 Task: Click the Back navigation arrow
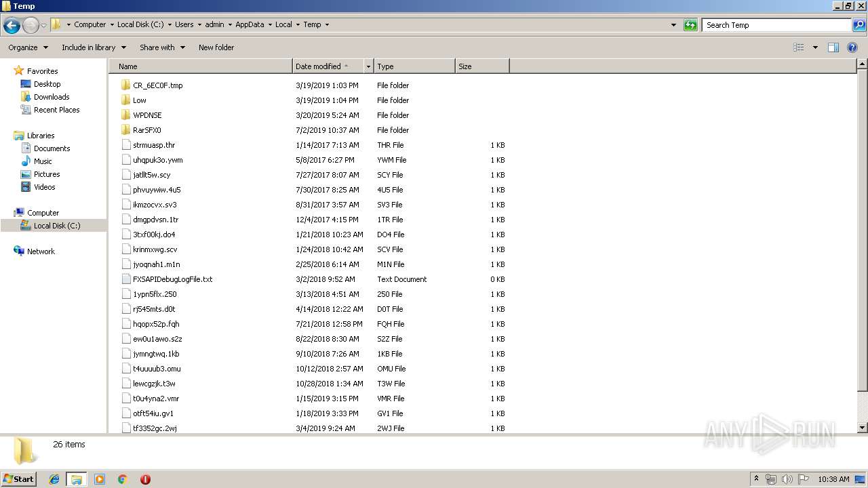12,26
